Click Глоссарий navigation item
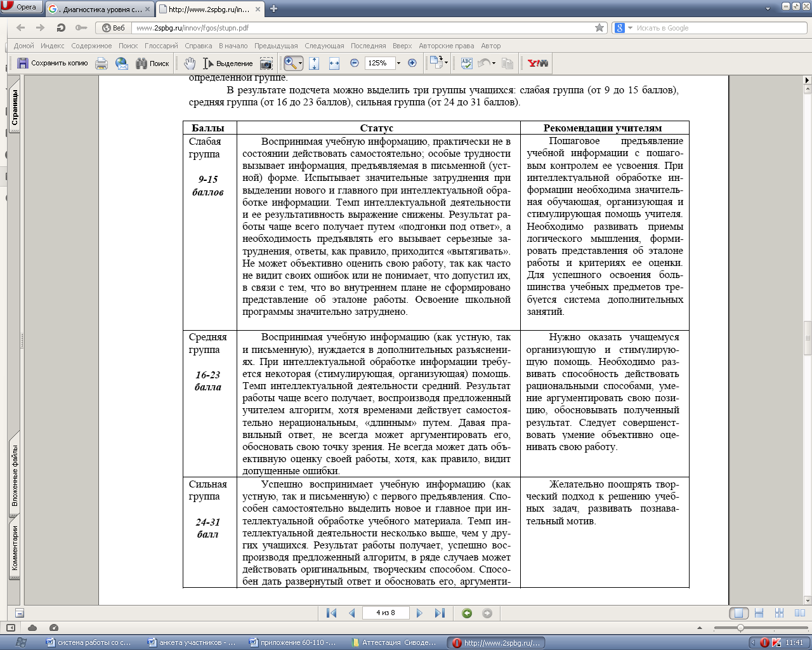The width and height of the screenshot is (812, 650). [x=161, y=46]
